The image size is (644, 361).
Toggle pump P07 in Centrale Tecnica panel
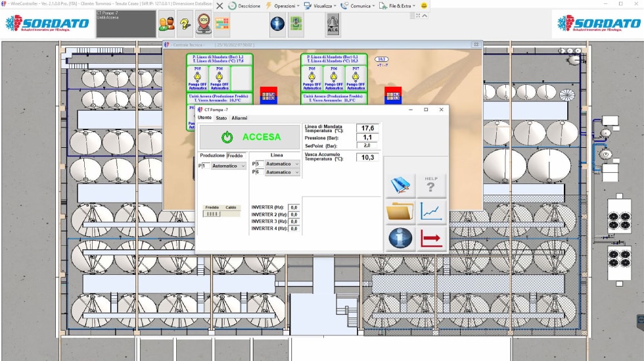pos(356,78)
